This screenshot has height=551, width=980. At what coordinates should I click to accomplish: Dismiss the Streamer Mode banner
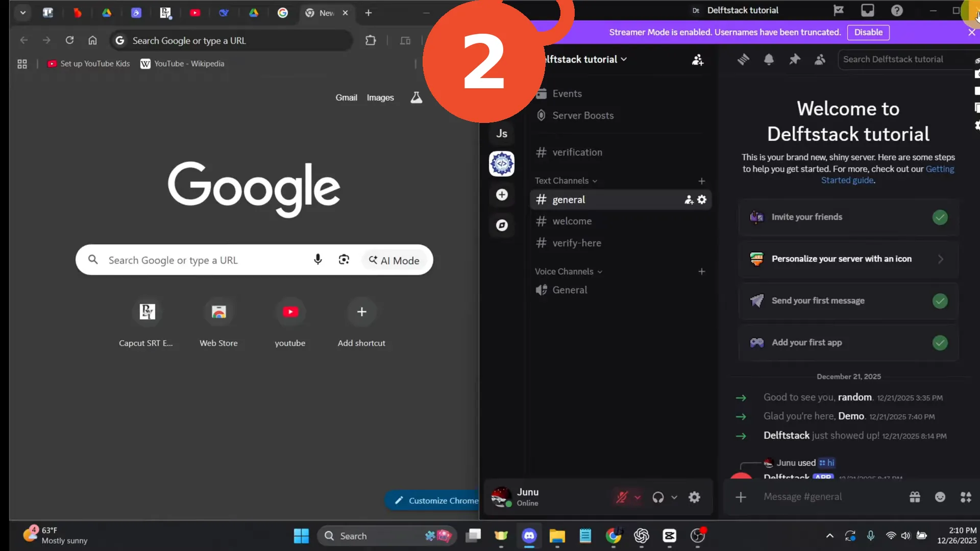pyautogui.click(x=971, y=32)
